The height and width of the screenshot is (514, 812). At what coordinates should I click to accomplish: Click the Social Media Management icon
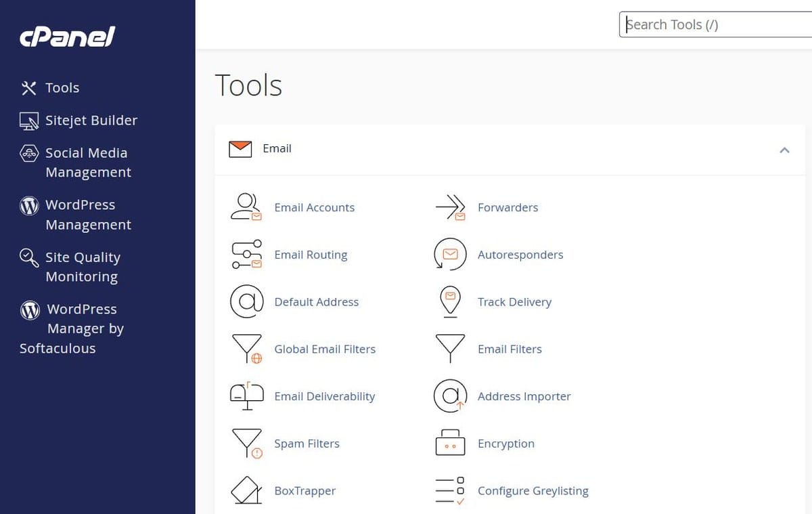[x=29, y=153]
